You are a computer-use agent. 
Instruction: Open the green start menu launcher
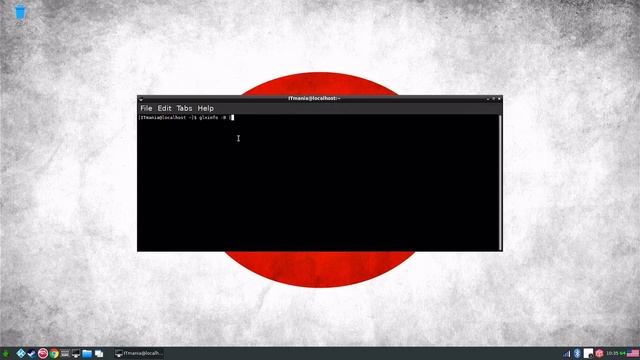(6, 353)
